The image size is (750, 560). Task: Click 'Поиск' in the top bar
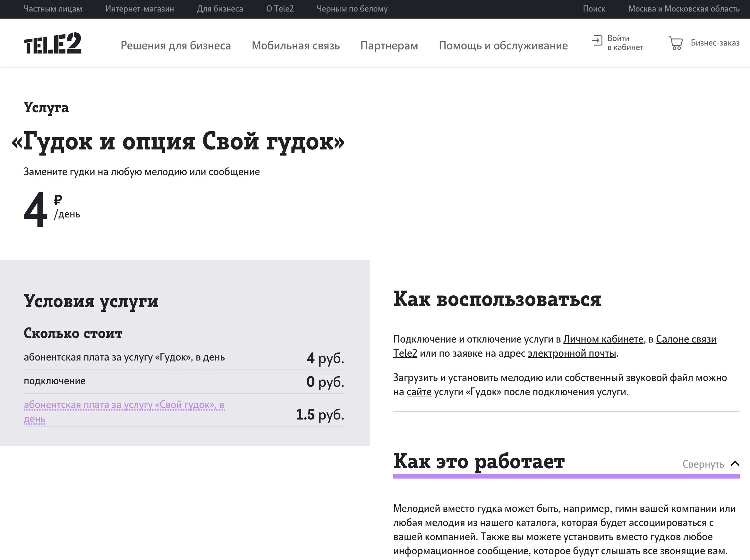[x=594, y=9]
